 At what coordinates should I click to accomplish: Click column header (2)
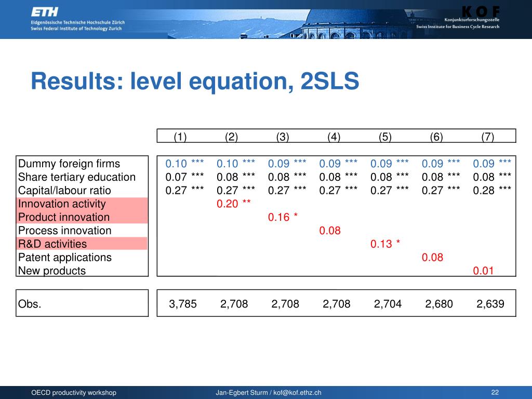tap(231, 137)
